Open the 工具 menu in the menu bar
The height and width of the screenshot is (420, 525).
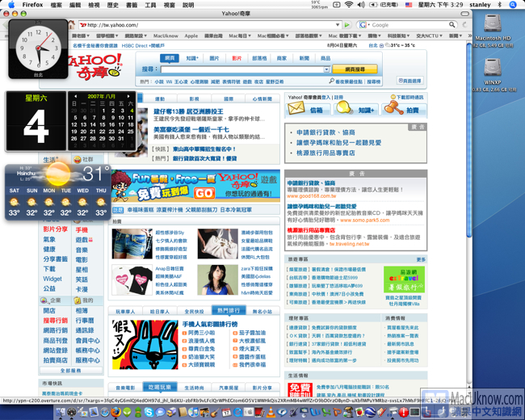tap(150, 5)
